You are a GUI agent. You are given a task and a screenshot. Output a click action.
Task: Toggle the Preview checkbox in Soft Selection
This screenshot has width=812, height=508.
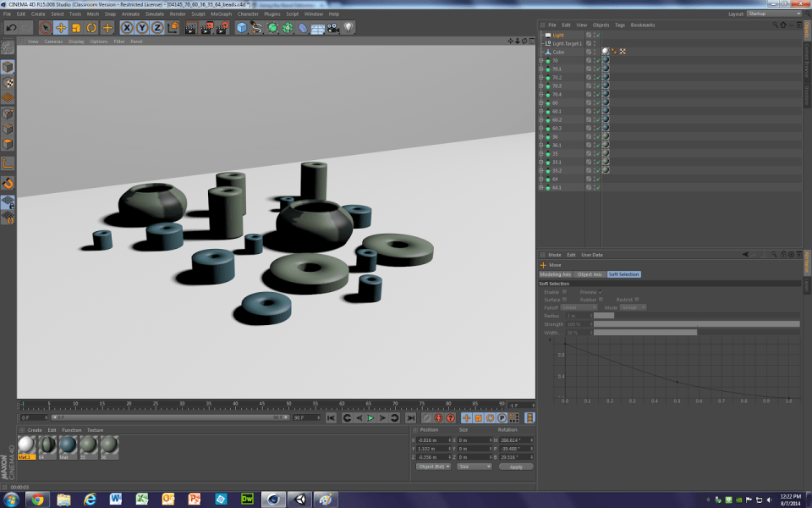coord(601,292)
